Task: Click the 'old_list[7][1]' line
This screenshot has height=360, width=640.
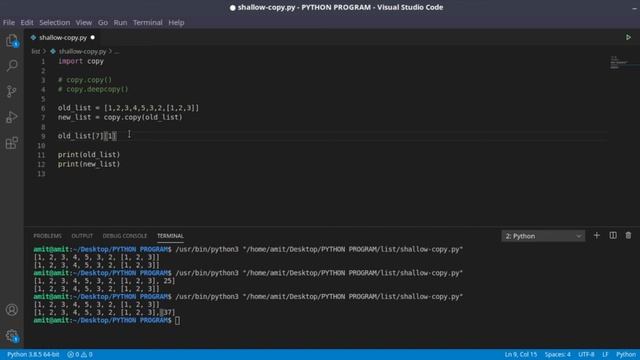Action: [x=87, y=136]
